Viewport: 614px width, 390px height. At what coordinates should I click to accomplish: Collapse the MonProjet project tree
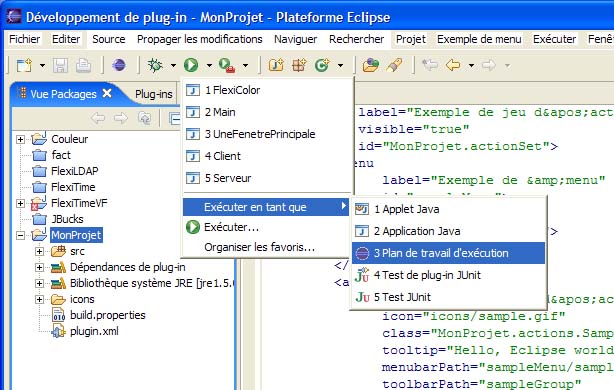pos(20,235)
